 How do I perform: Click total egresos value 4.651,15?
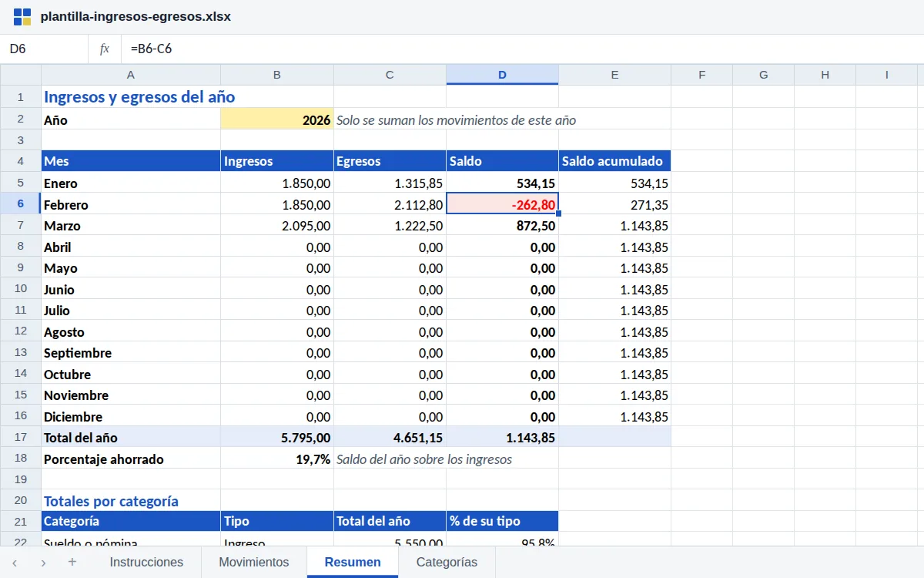390,437
